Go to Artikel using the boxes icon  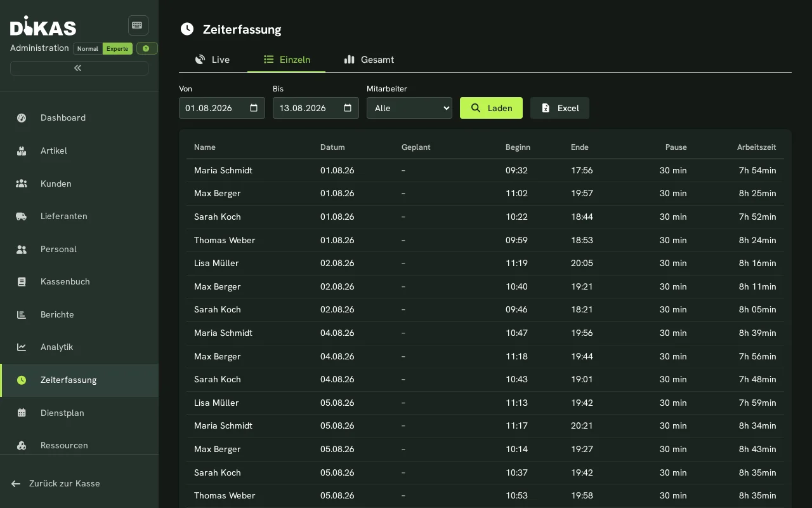point(22,151)
